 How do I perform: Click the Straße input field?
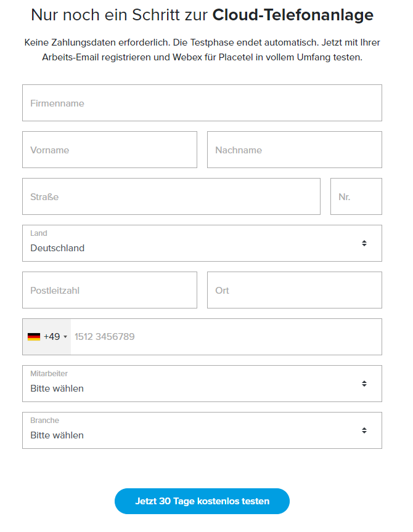click(171, 196)
